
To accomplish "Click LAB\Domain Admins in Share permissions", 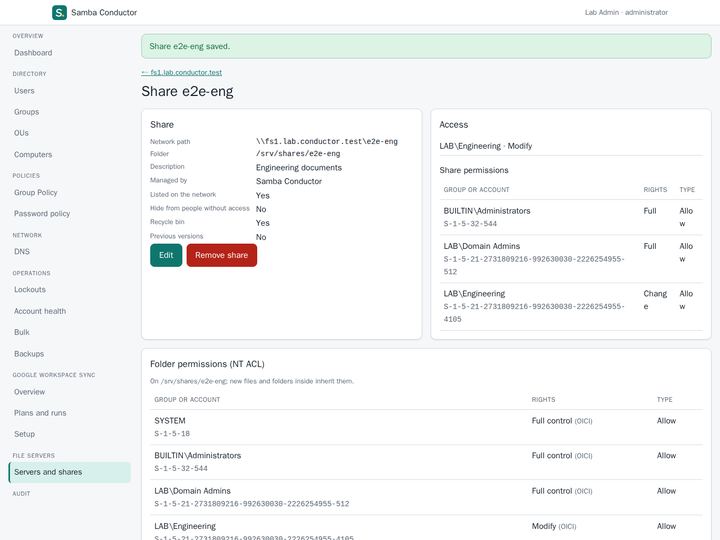I will point(482,247).
